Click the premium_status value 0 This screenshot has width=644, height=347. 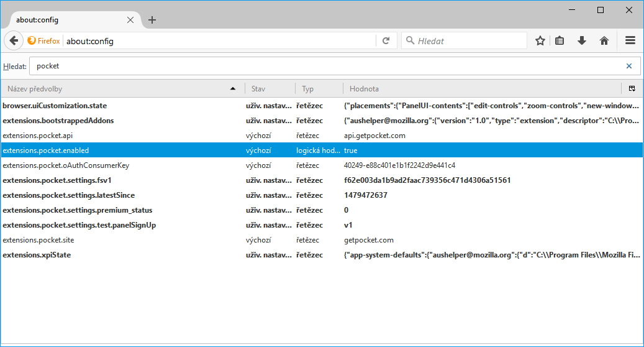click(347, 210)
